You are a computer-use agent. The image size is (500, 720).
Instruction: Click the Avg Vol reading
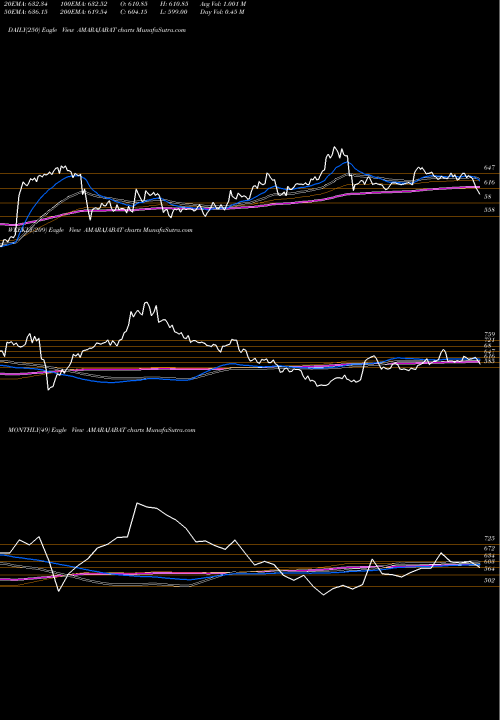tap(223, 4)
